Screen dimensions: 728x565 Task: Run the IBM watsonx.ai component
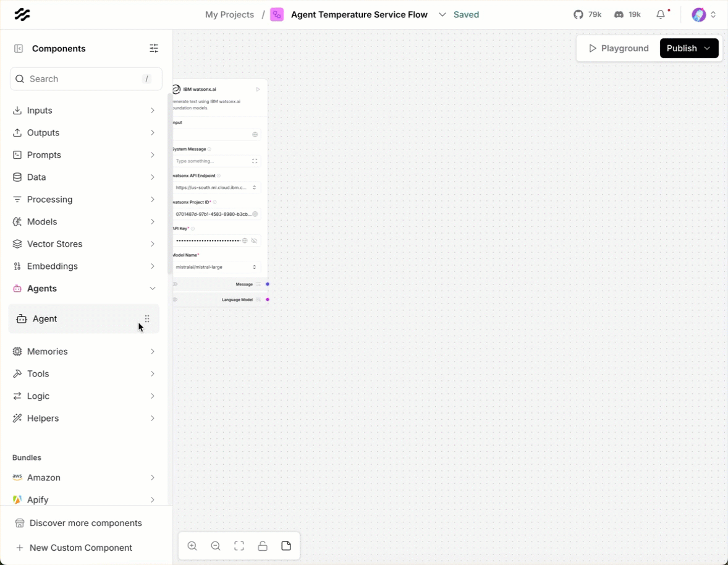coord(258,89)
